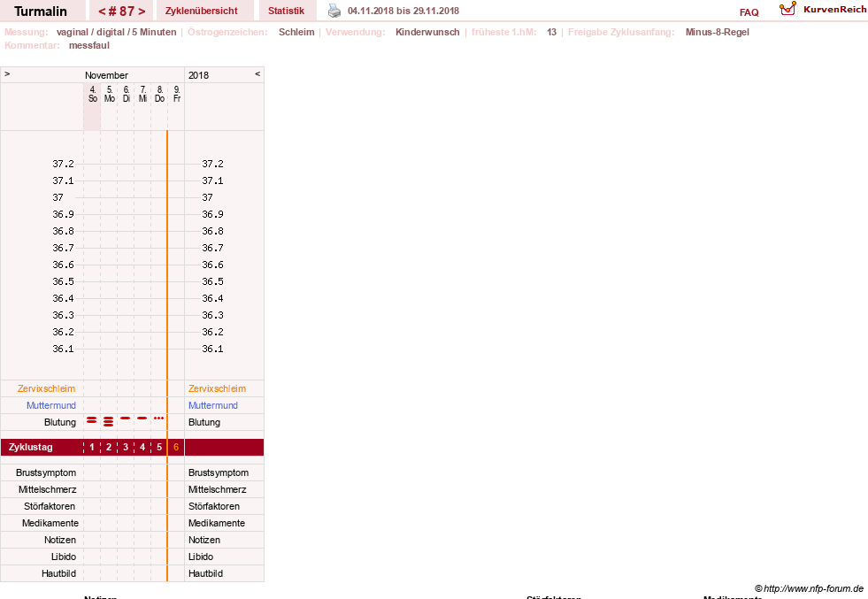
Task: Click the date range 04.11.2018 bis 29.11.2018
Action: (403, 11)
